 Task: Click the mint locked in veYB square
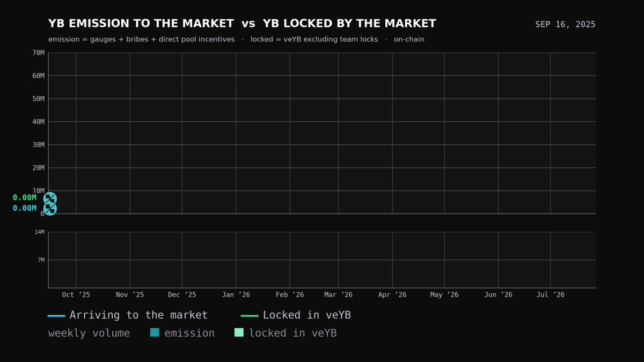coord(239,333)
